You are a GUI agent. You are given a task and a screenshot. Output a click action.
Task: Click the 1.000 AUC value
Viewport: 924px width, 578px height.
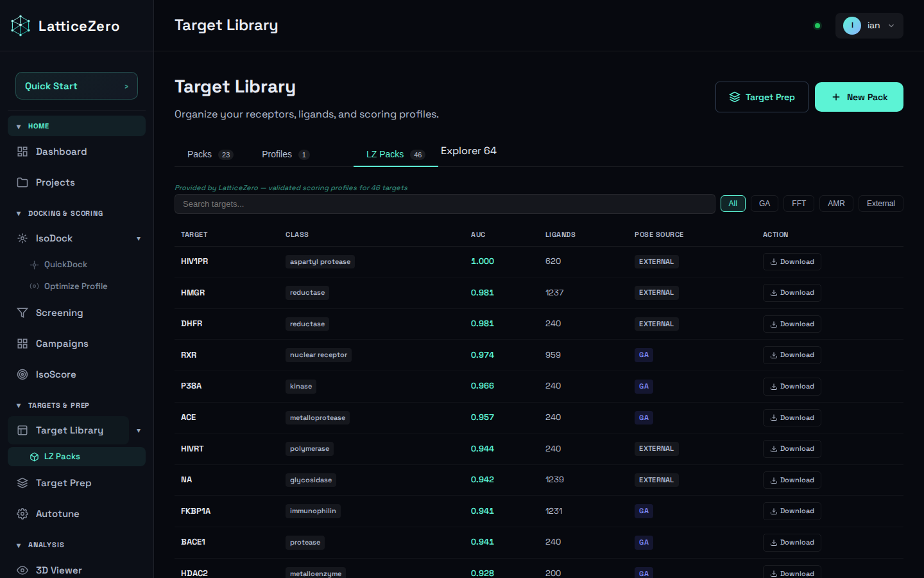pyautogui.click(x=483, y=261)
